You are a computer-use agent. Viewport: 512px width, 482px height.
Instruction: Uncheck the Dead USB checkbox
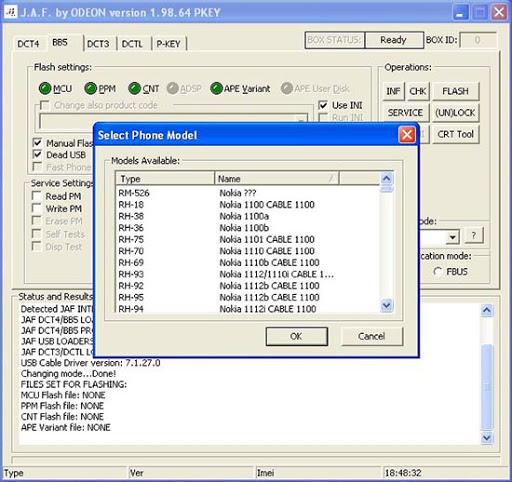37,155
